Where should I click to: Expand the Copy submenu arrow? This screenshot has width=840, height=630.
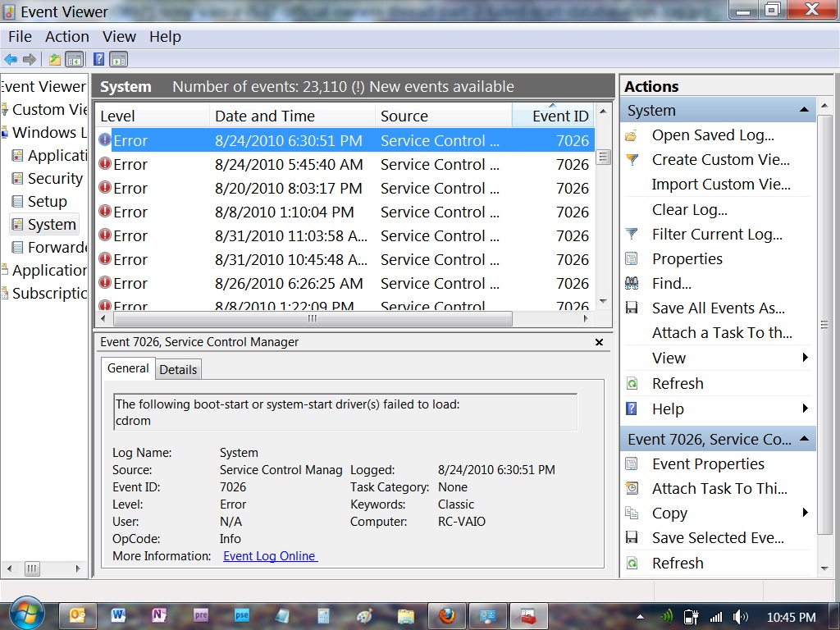[805, 513]
